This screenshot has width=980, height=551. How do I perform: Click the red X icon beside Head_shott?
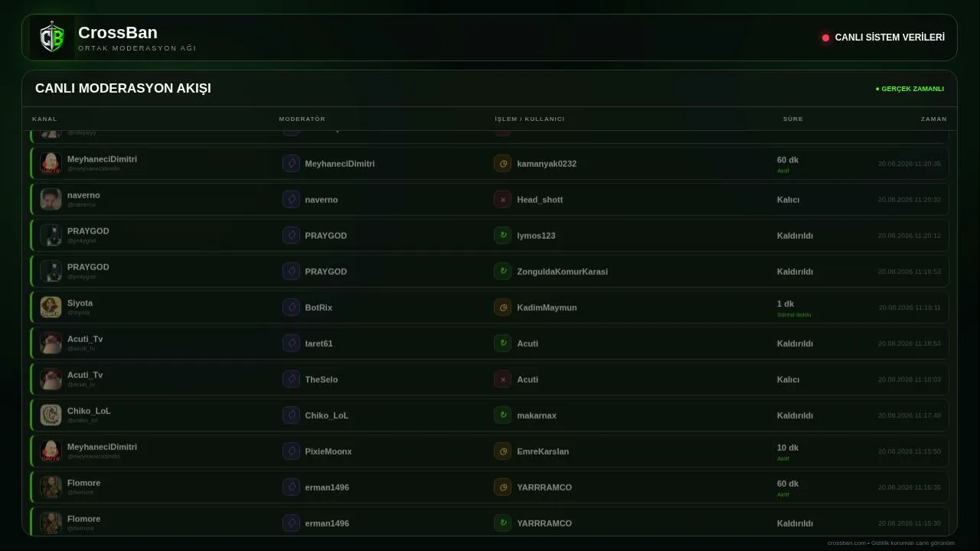502,199
